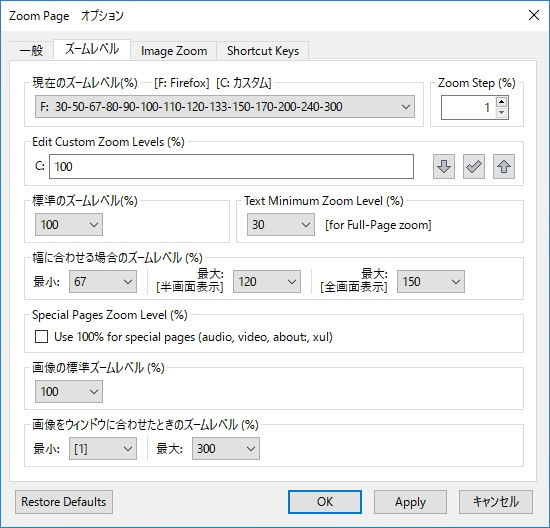This screenshot has height=528, width=550.
Task: Open the image fit 最小 dropdown showing [1]
Action: coord(103,448)
